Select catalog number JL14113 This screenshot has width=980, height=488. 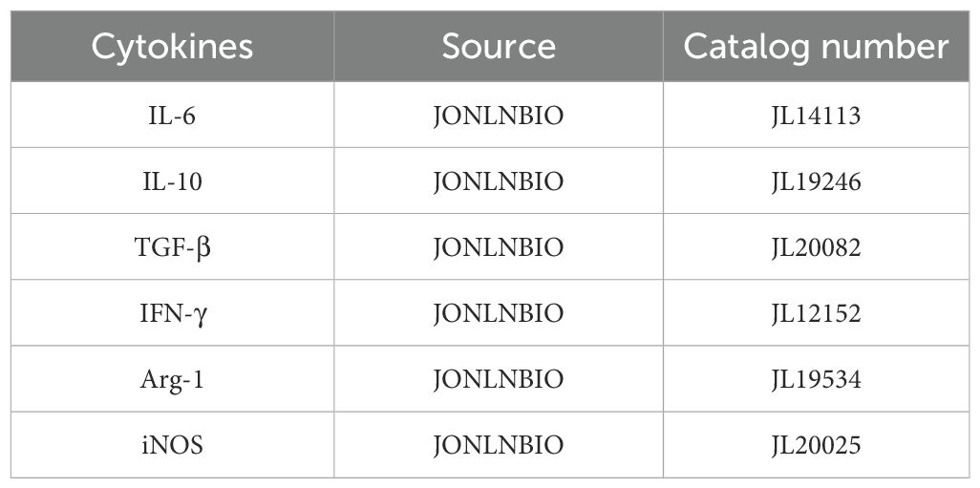click(x=816, y=116)
